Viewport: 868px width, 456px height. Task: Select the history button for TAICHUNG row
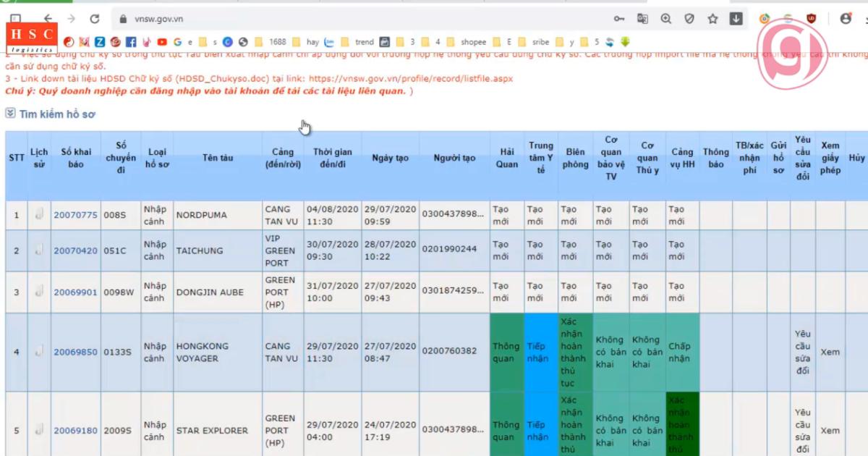(x=39, y=250)
